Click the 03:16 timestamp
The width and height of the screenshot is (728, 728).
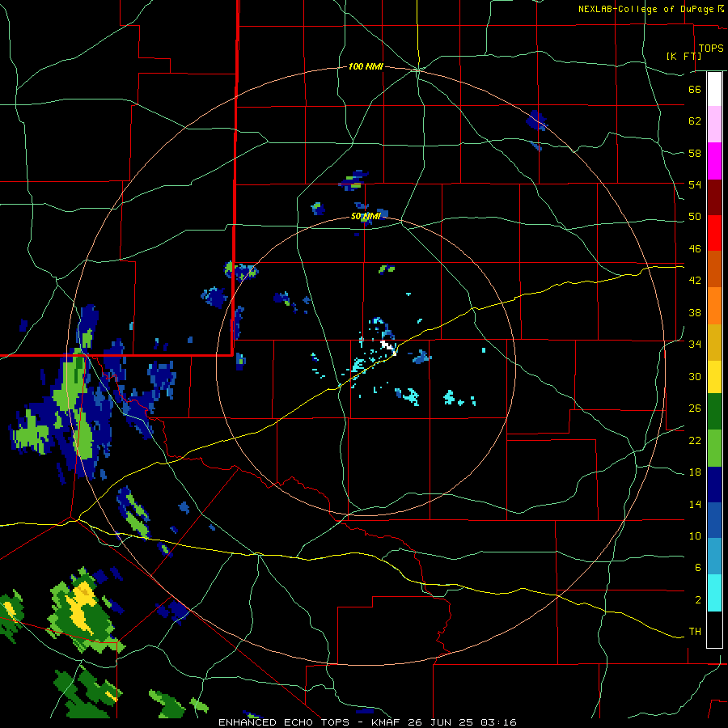[498, 722]
